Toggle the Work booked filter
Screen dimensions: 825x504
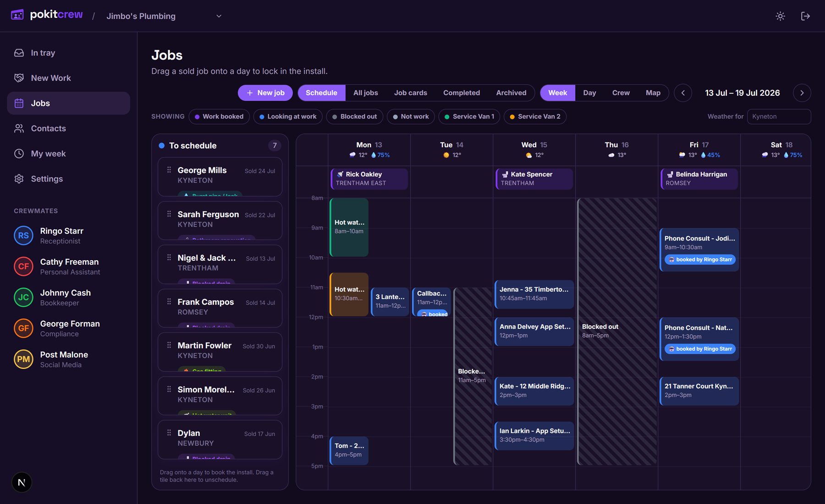[219, 116]
